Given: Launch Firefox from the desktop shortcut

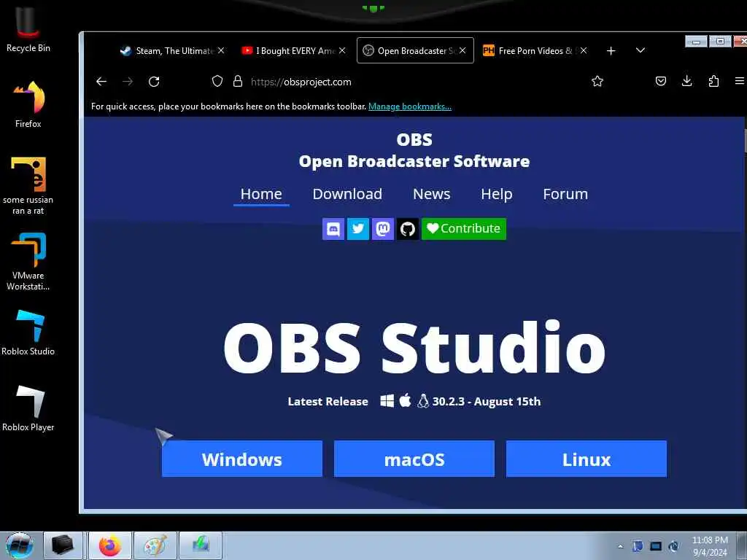Looking at the screenshot, I should (28, 104).
